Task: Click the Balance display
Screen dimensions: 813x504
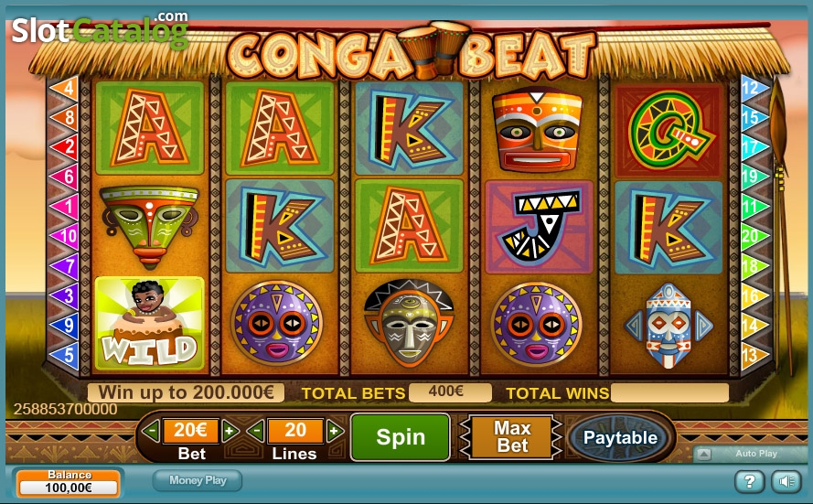Action: [x=69, y=482]
